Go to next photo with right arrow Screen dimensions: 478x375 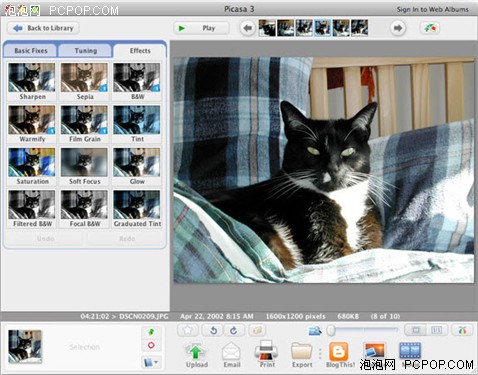[x=398, y=28]
